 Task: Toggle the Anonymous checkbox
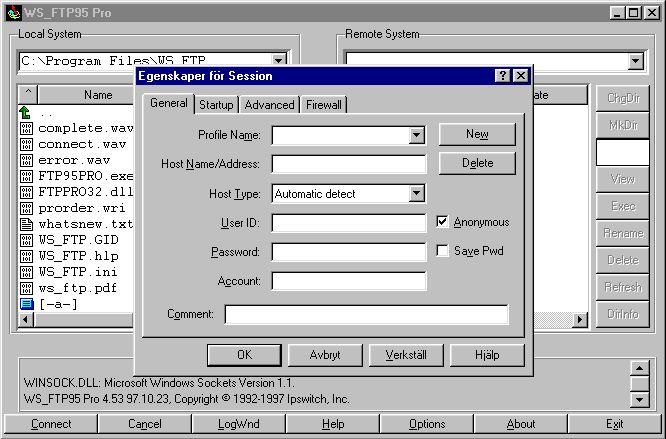[442, 222]
